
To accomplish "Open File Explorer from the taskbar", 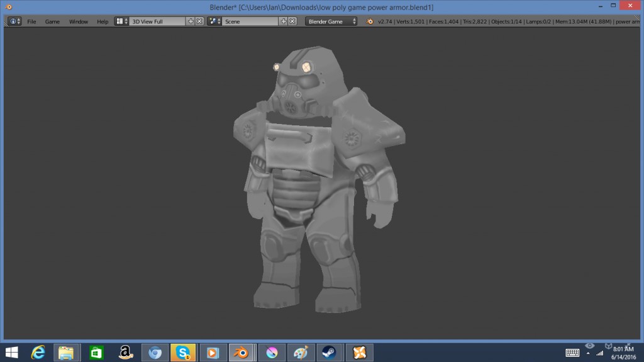I will pos(65,353).
